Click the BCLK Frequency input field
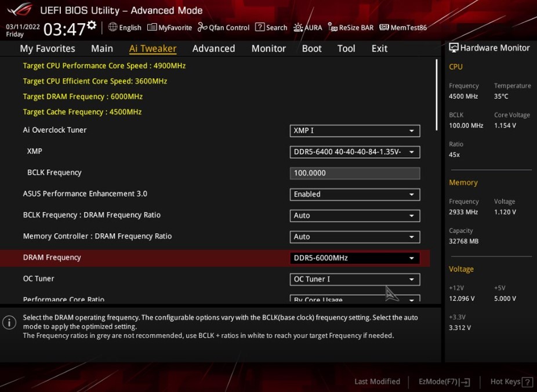The image size is (537, 392). click(x=355, y=173)
